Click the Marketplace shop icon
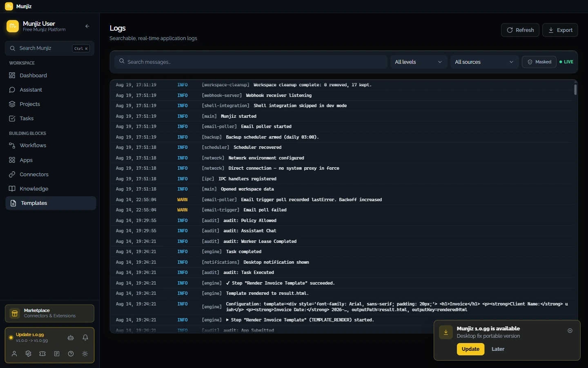Screen dimensions: 588x368 pyautogui.click(x=15, y=314)
